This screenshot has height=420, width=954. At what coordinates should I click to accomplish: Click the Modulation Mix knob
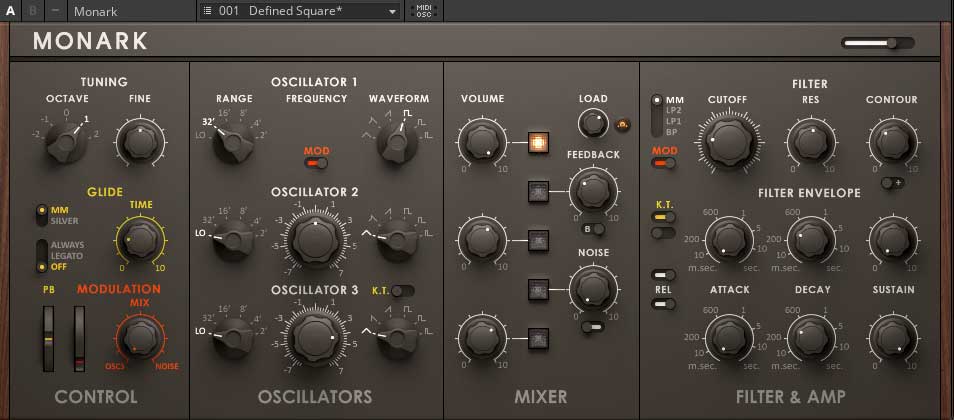[x=141, y=337]
